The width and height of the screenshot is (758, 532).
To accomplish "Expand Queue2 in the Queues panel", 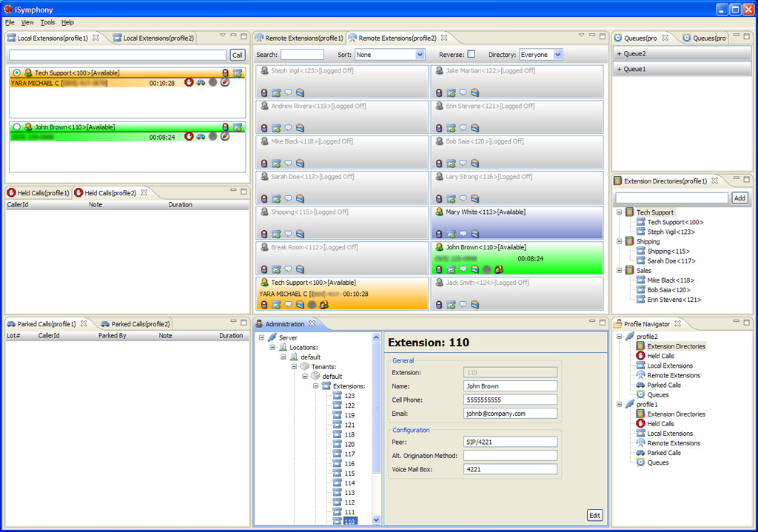I will tap(619, 53).
